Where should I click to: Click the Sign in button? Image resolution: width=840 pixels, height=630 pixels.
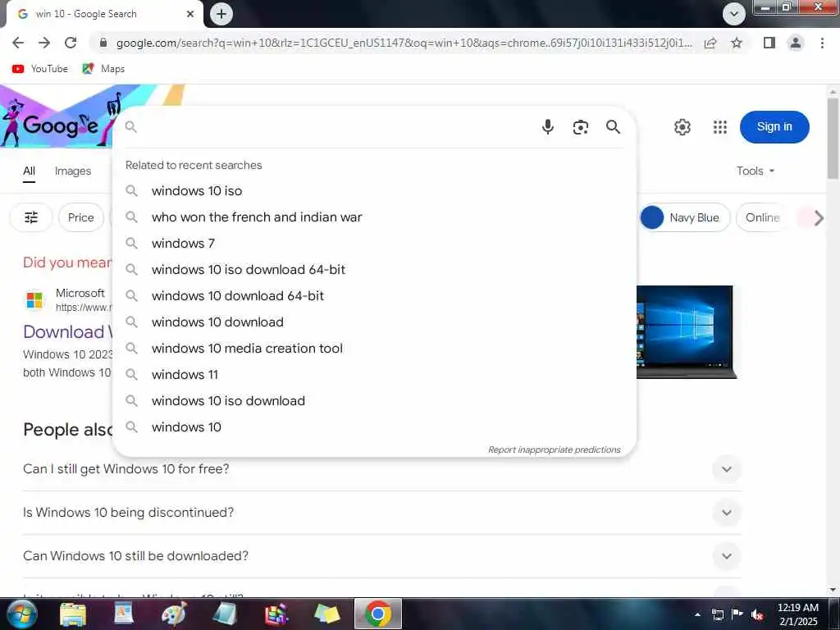coord(774,127)
